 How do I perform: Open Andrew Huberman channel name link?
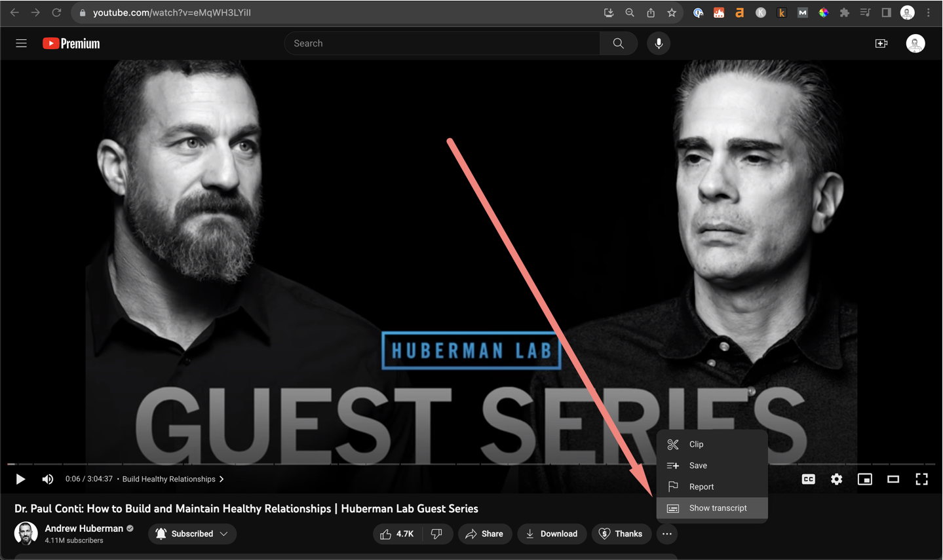[x=84, y=528]
